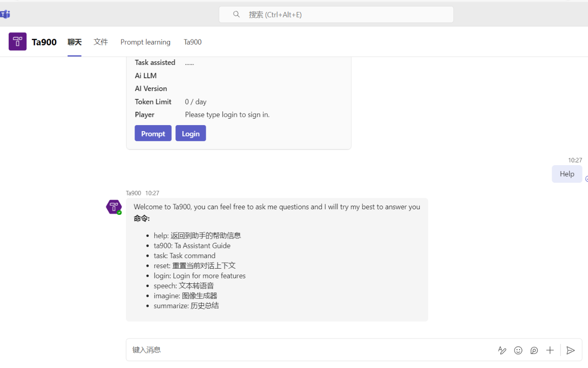Click the sent status icon beside the Help message
This screenshot has width=588, height=368.
click(x=586, y=179)
